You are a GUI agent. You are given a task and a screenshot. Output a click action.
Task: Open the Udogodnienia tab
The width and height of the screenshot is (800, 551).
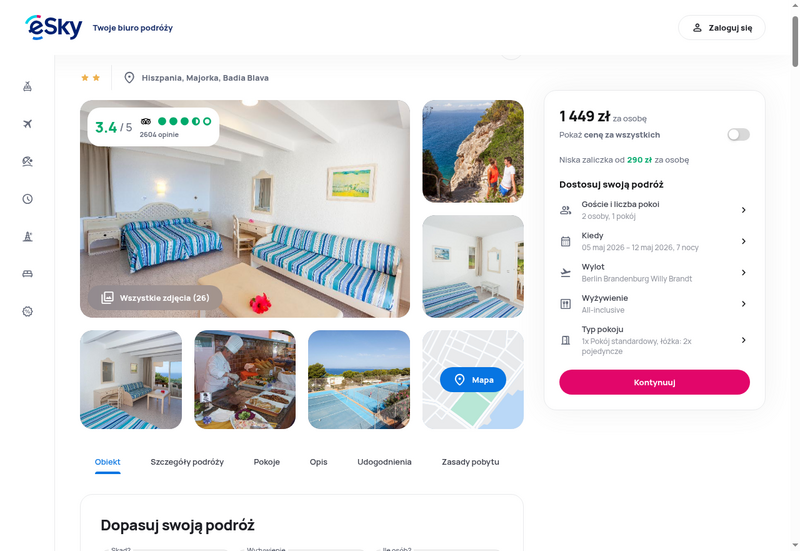click(x=384, y=462)
